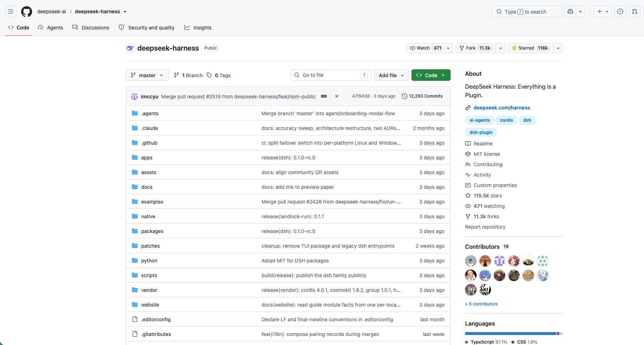Open the Report repository link
The image size is (644, 345).
tap(485, 227)
